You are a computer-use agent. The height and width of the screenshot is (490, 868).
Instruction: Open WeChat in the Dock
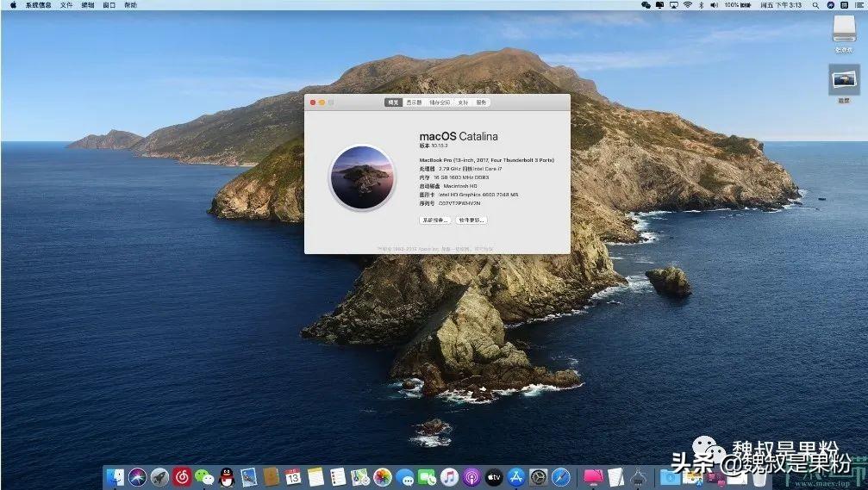(x=204, y=476)
